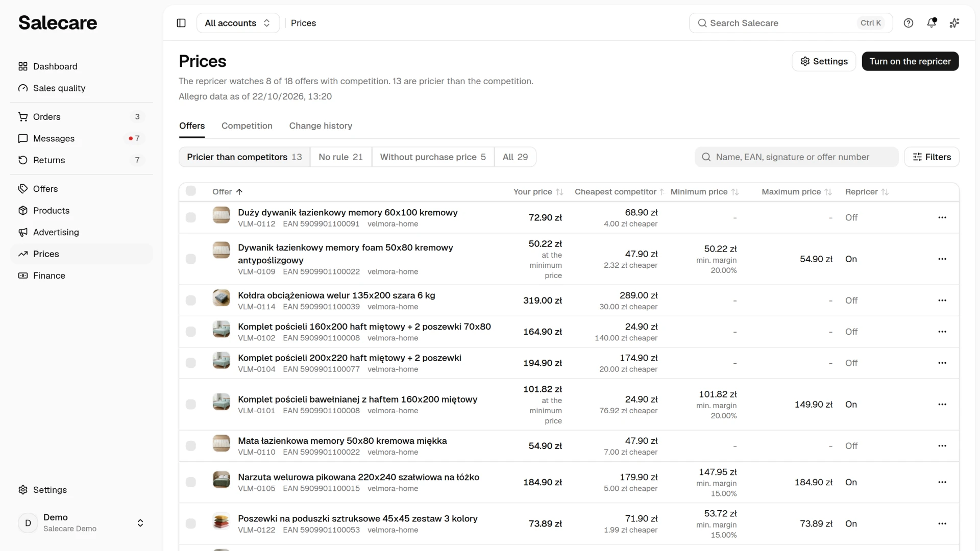Tick the select-all offers checkbox
The width and height of the screenshot is (980, 551).
click(x=191, y=191)
